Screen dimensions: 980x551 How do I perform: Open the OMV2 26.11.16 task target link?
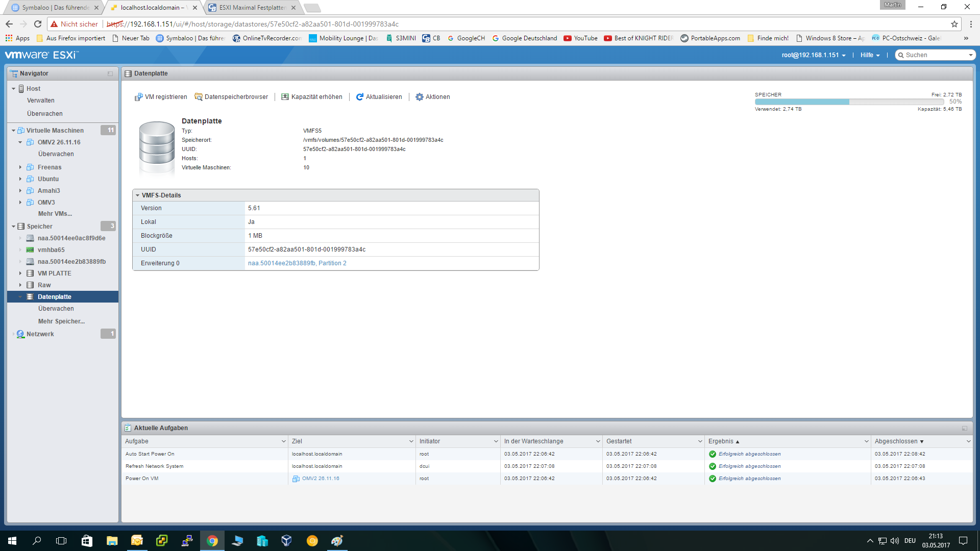coord(320,479)
